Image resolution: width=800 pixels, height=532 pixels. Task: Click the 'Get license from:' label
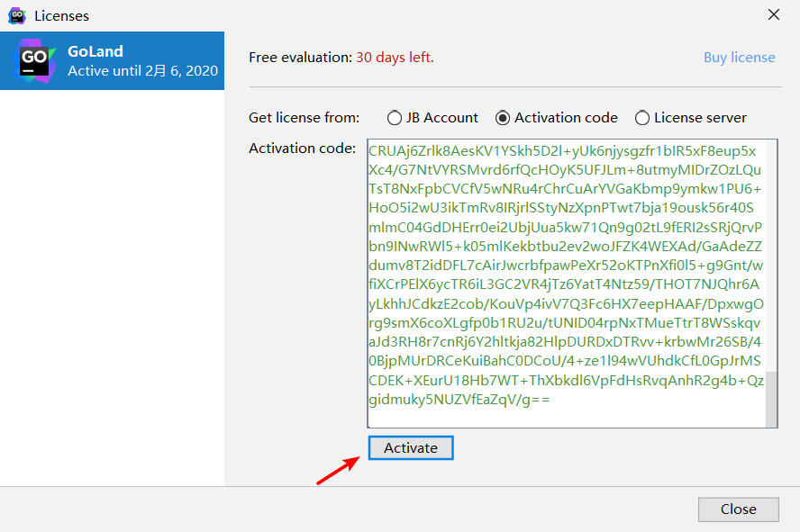coord(305,118)
